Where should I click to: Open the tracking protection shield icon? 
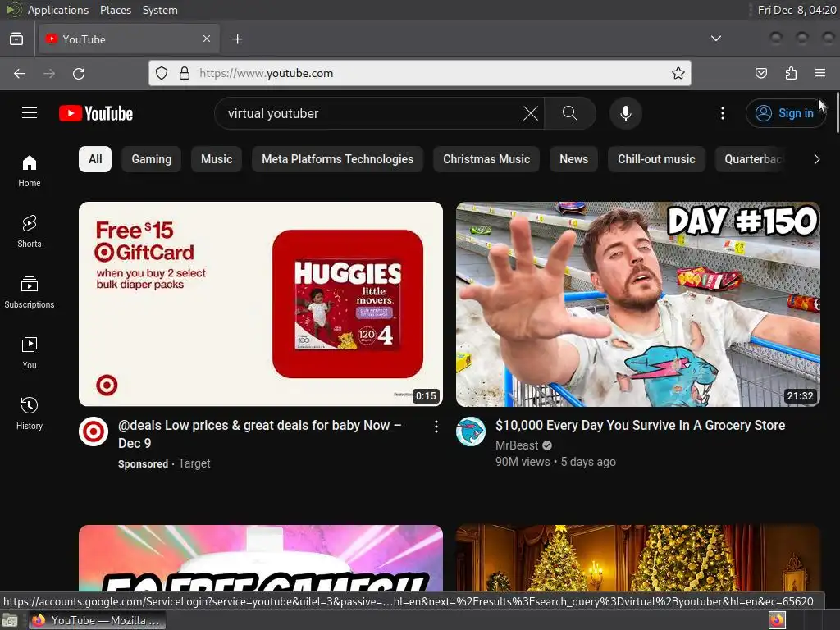(162, 73)
